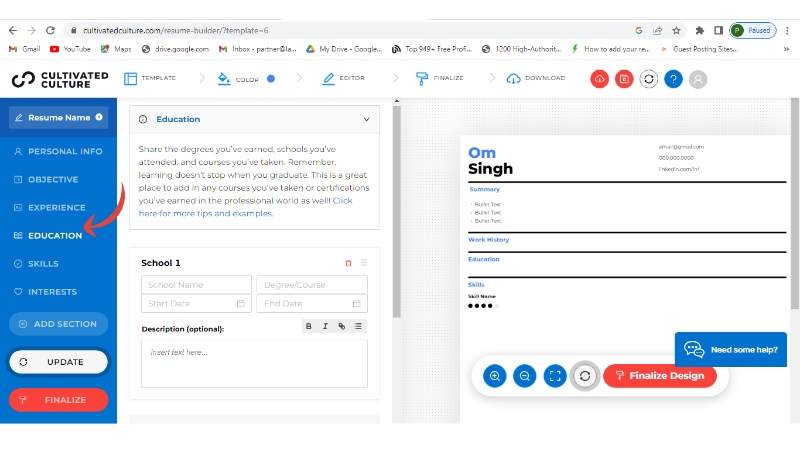Click the blue Color swatch dot
The image size is (800, 449).
[x=271, y=78]
